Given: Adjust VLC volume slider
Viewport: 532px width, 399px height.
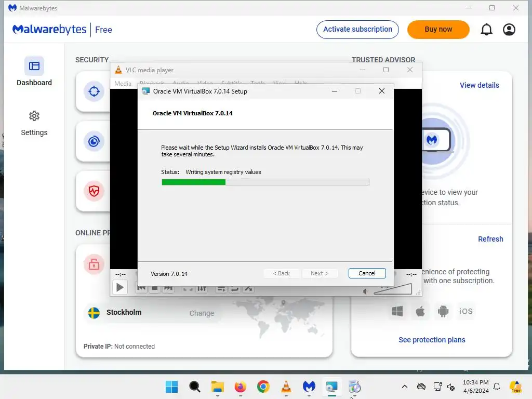Looking at the screenshot, I should coord(393,289).
